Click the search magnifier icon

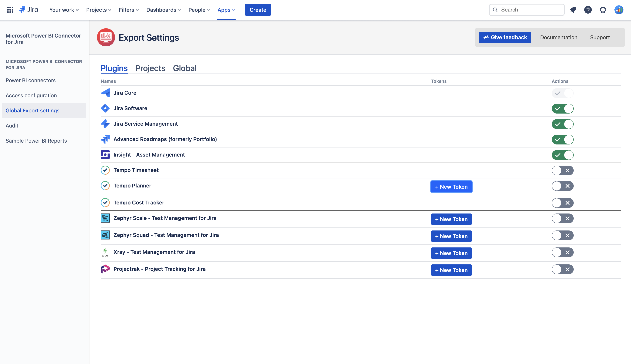[495, 10]
